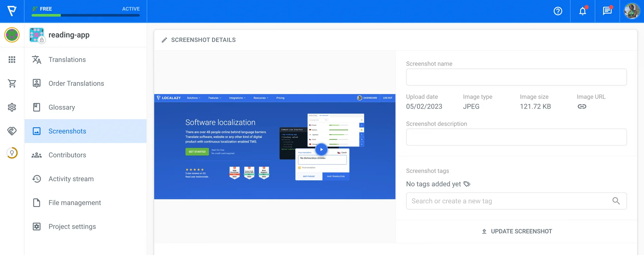This screenshot has width=644, height=255.
Task: Click the search icon in tag field
Action: [616, 201]
